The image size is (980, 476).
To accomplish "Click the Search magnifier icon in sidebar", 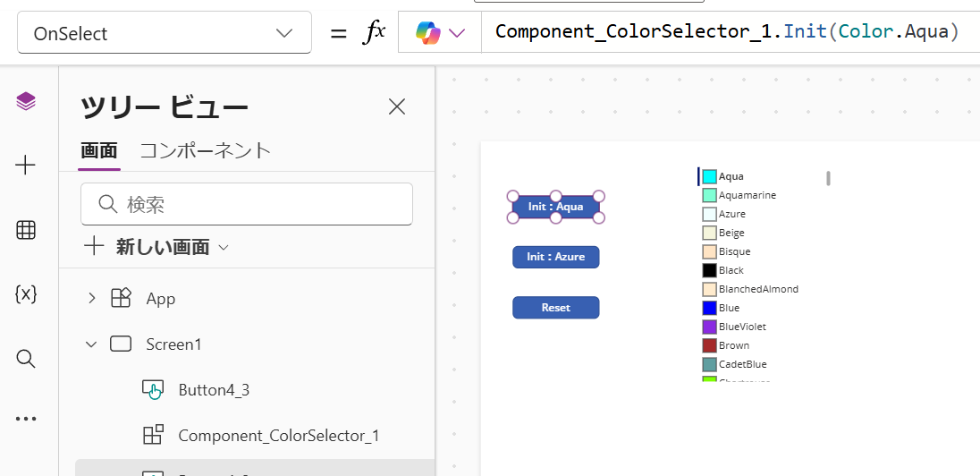I will click(x=26, y=359).
